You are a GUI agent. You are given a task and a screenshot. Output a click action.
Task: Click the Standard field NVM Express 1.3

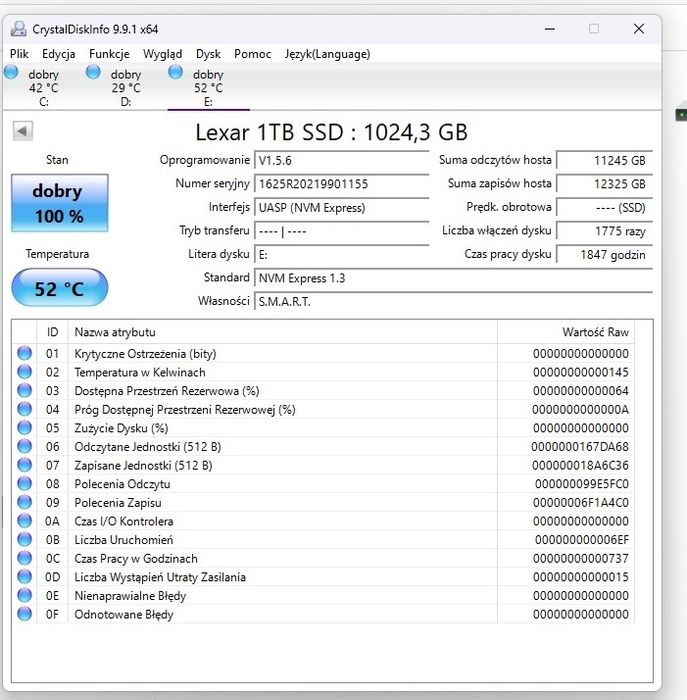coord(453,278)
